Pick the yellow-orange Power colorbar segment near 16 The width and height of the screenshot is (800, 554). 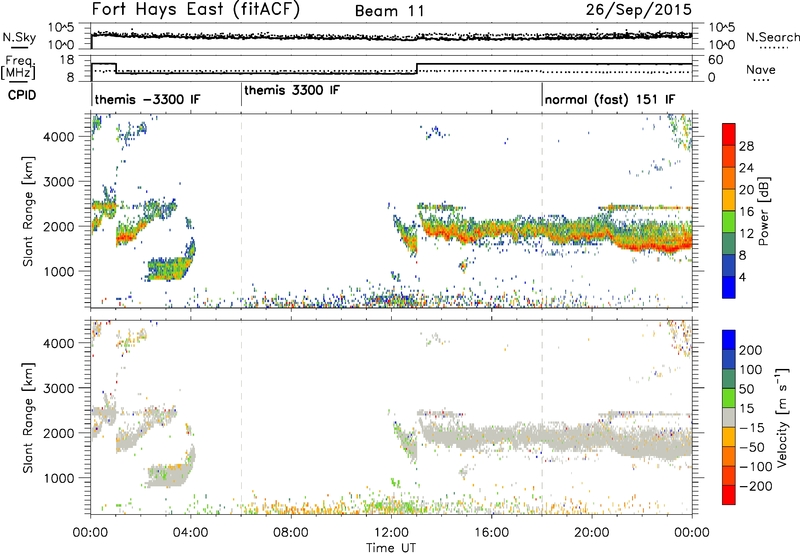pyautogui.click(x=729, y=200)
